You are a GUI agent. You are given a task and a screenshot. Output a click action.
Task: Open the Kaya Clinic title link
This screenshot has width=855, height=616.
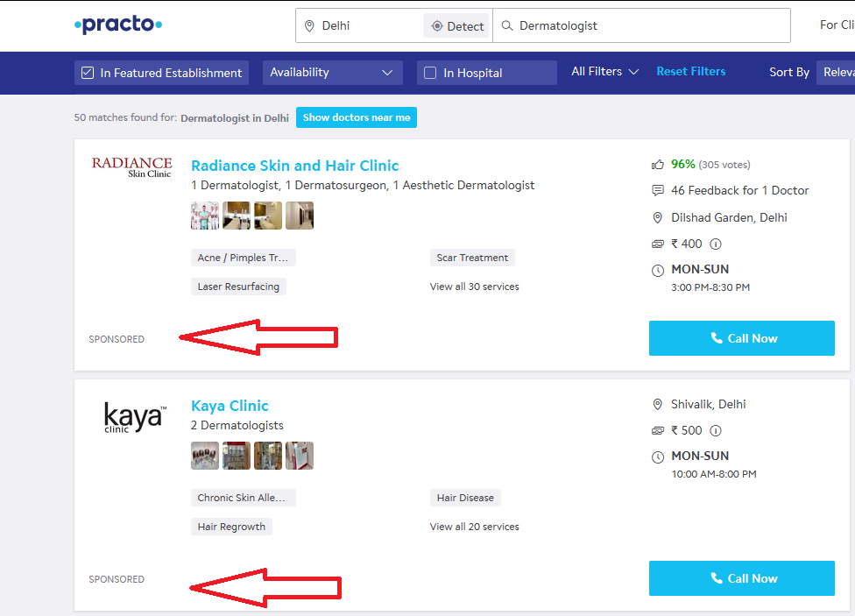point(230,406)
